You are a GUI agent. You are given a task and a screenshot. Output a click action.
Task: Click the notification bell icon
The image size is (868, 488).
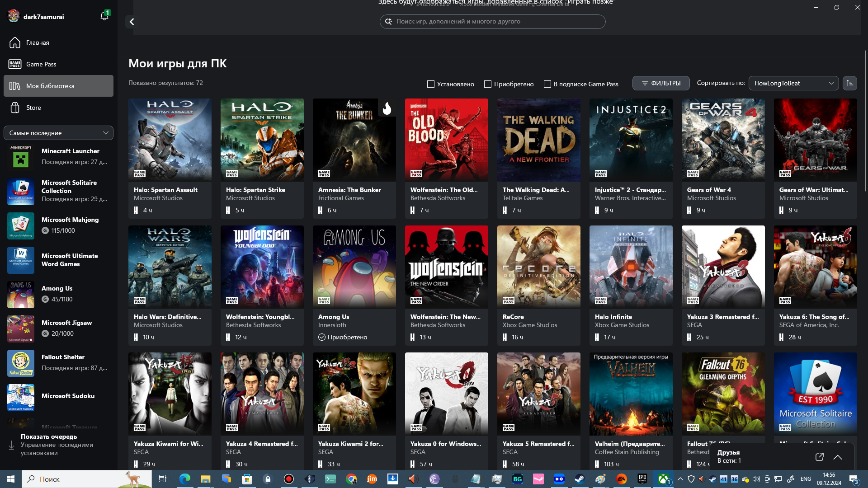coord(104,16)
